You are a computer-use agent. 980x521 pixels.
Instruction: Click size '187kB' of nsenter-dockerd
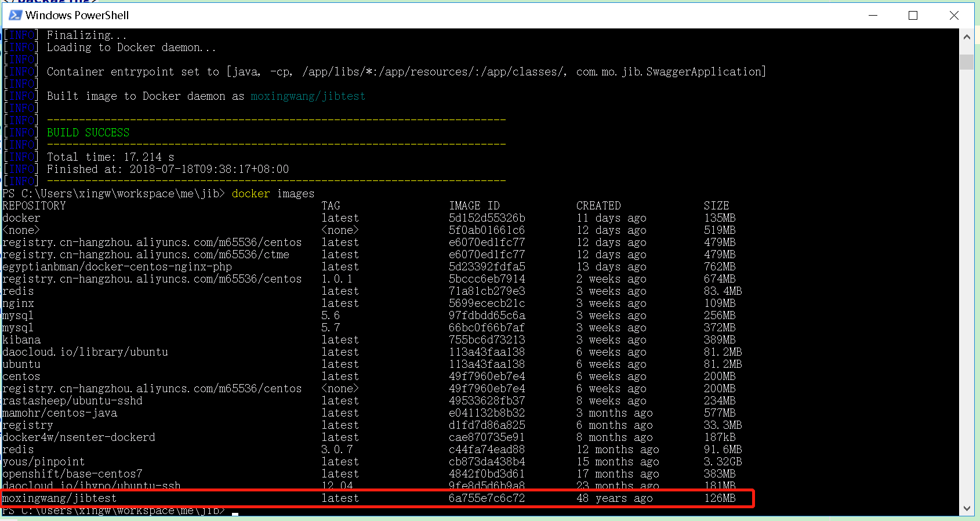click(x=720, y=437)
